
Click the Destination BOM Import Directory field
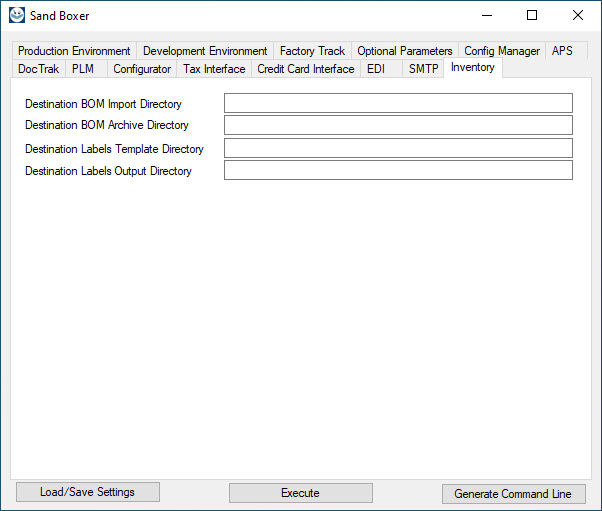click(x=398, y=103)
